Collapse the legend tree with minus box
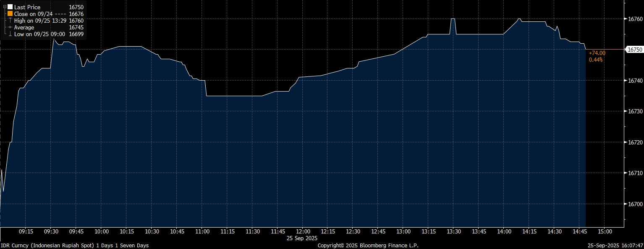The image size is (644, 249). point(5,7)
